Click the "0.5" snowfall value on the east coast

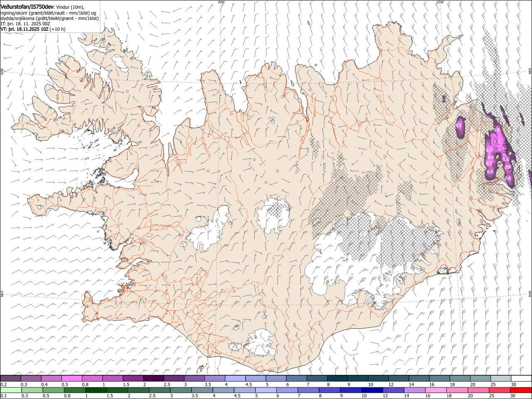coord(490,172)
